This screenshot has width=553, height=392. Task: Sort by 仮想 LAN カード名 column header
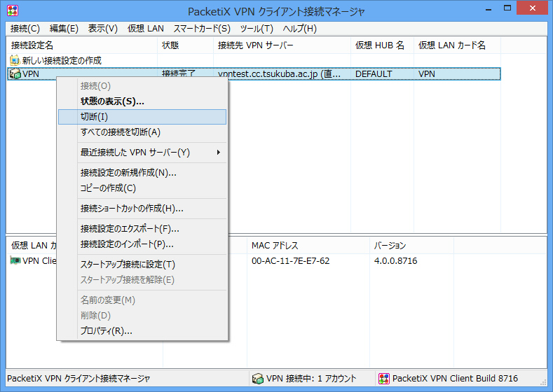pos(457,45)
